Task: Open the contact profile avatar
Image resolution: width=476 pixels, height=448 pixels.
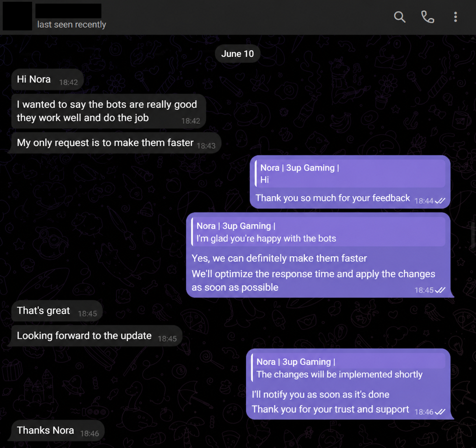Action: (17, 16)
